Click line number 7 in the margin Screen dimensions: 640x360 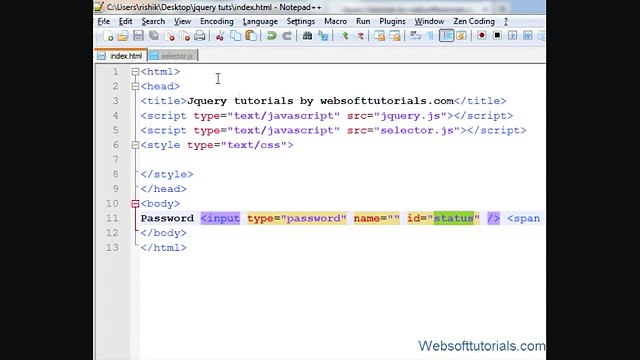point(116,160)
